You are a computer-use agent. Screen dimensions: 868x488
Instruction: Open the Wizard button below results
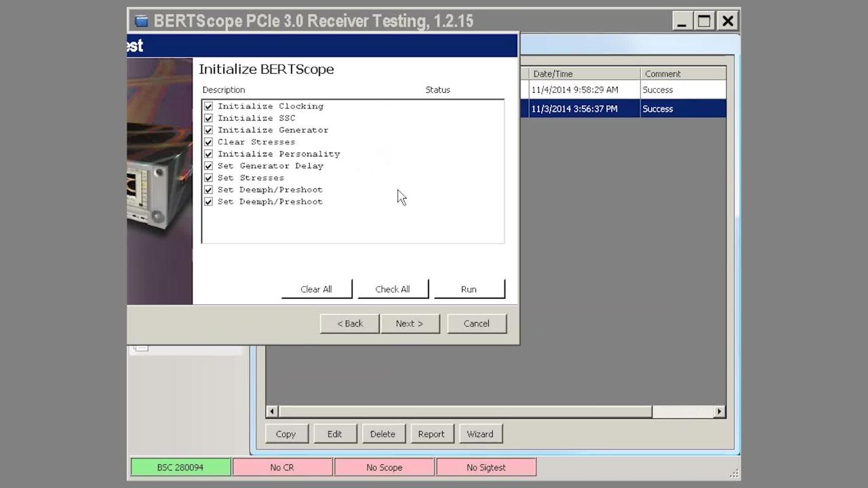(480, 434)
